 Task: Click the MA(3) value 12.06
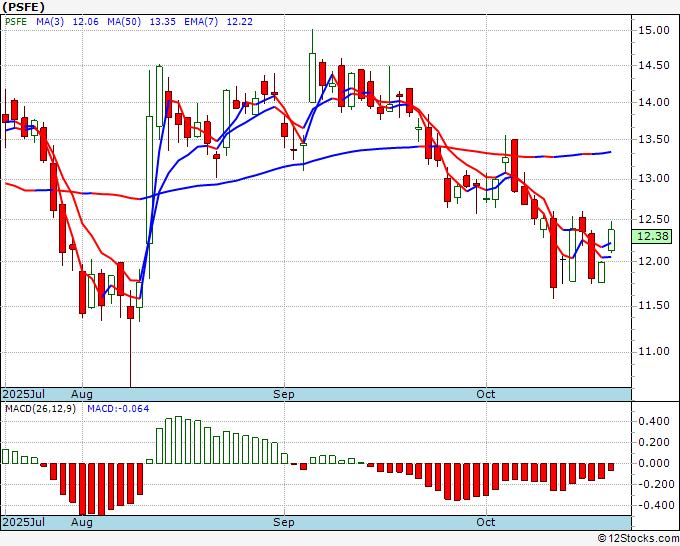85,22
